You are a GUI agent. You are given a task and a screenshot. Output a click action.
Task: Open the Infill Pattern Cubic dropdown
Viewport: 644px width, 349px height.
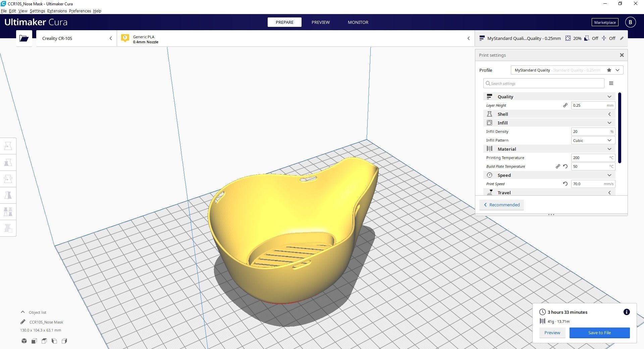593,140
